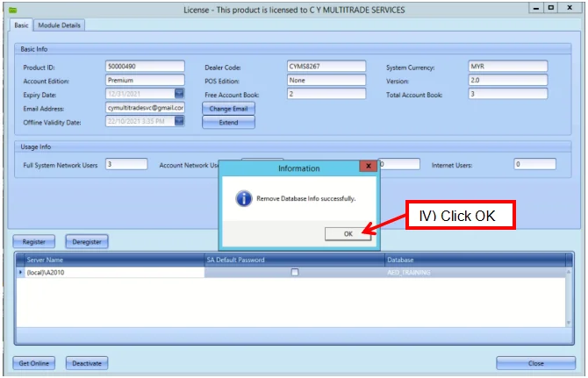This screenshot has width=588, height=378.
Task: Click the Email Address input field
Action: 144,108
